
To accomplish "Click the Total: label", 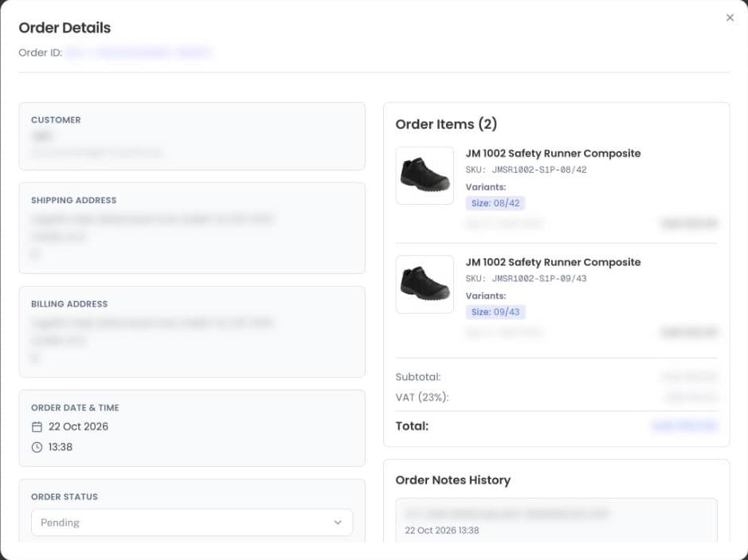I will tap(412, 426).
